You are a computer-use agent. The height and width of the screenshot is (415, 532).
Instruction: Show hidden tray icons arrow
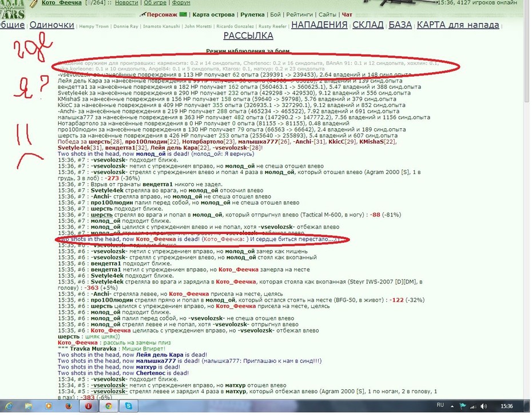tap(452, 406)
